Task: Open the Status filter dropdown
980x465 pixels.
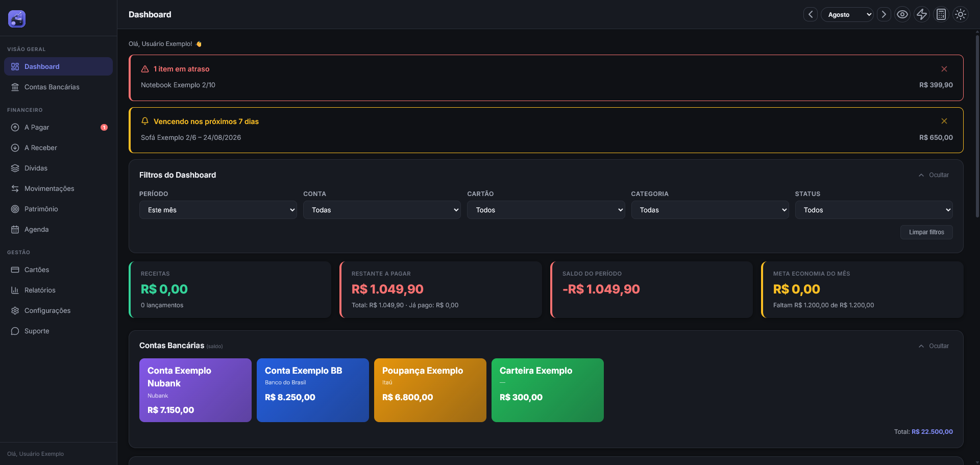Action: (874, 210)
